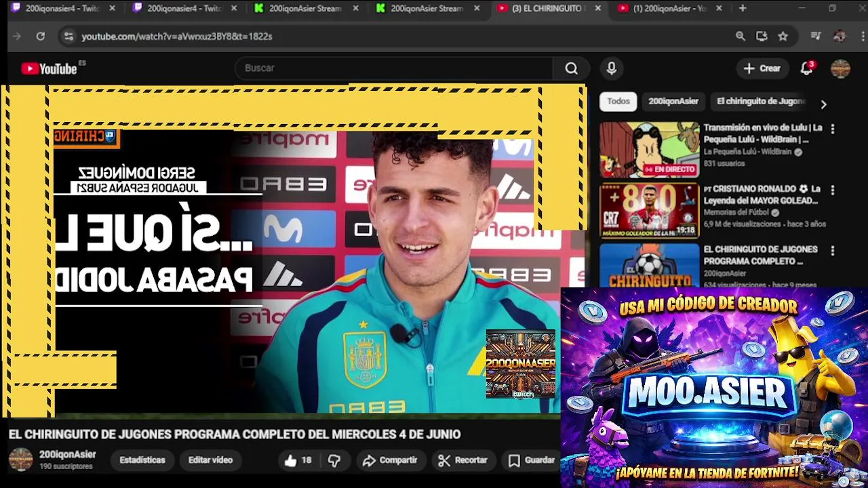Image resolution: width=868 pixels, height=488 pixels.
Task: Click the browser address bar URL
Action: (x=177, y=37)
